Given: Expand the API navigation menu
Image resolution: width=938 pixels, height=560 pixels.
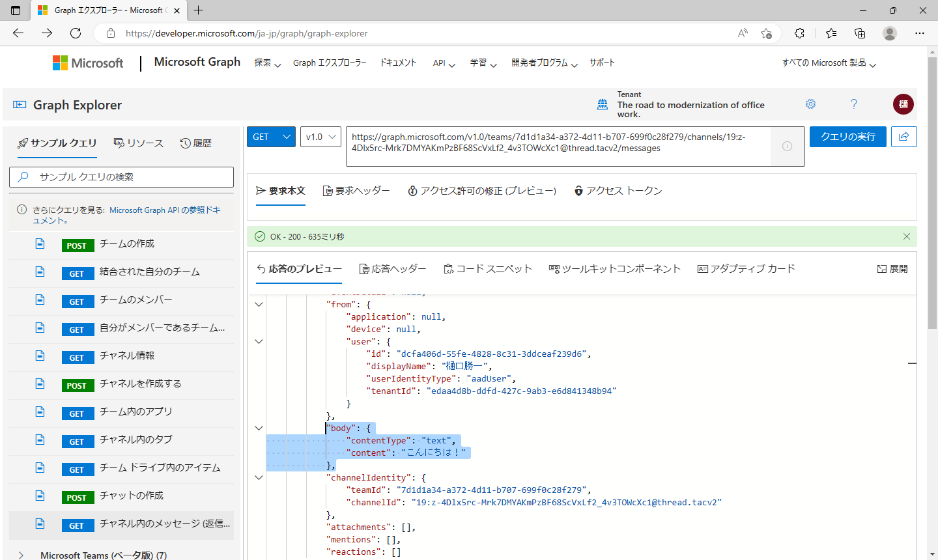Looking at the screenshot, I should click(444, 63).
